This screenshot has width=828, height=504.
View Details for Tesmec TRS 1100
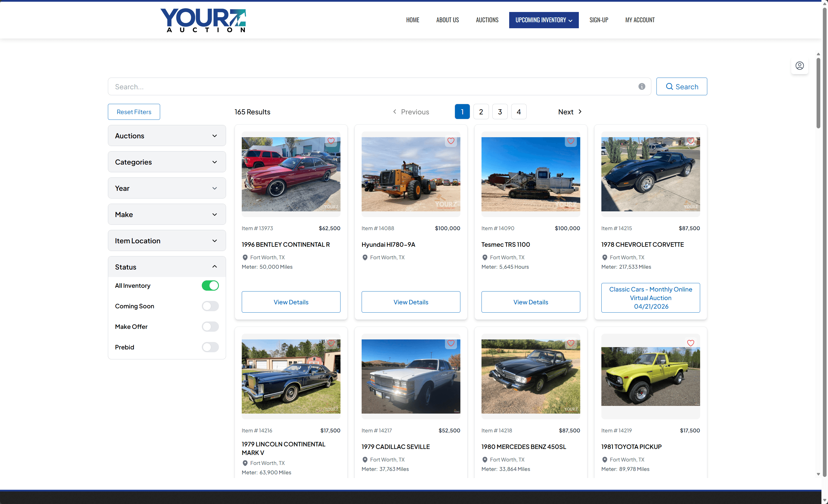[531, 302]
